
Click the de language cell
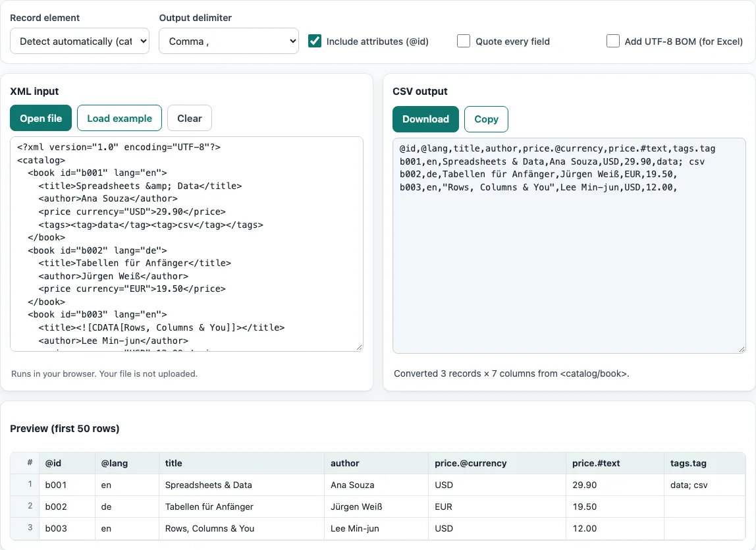tap(127, 507)
